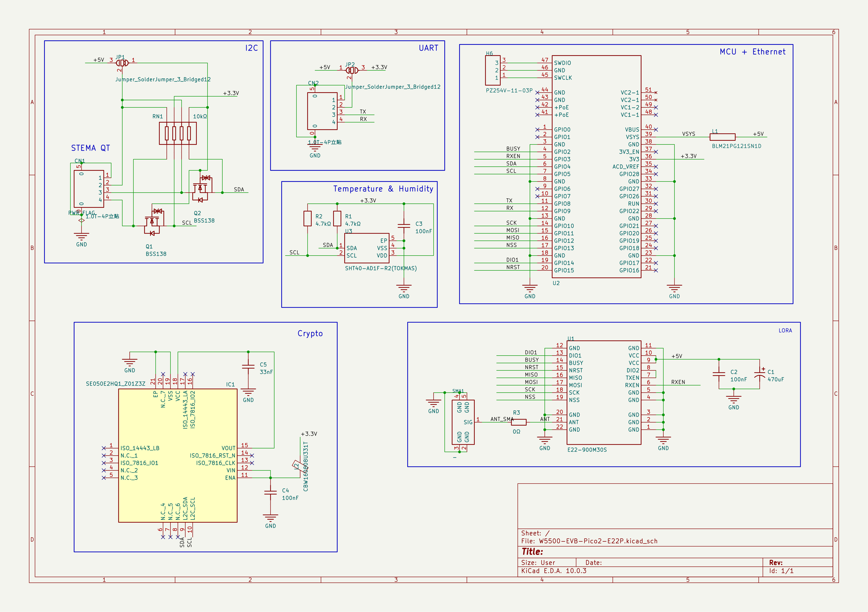
Task: Select resistor R1 4.7kΩ symbol
Action: [337, 218]
